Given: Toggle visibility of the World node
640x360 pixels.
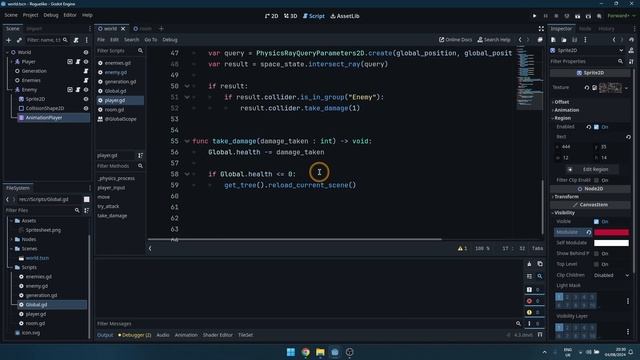Looking at the screenshot, I should coord(86,52).
